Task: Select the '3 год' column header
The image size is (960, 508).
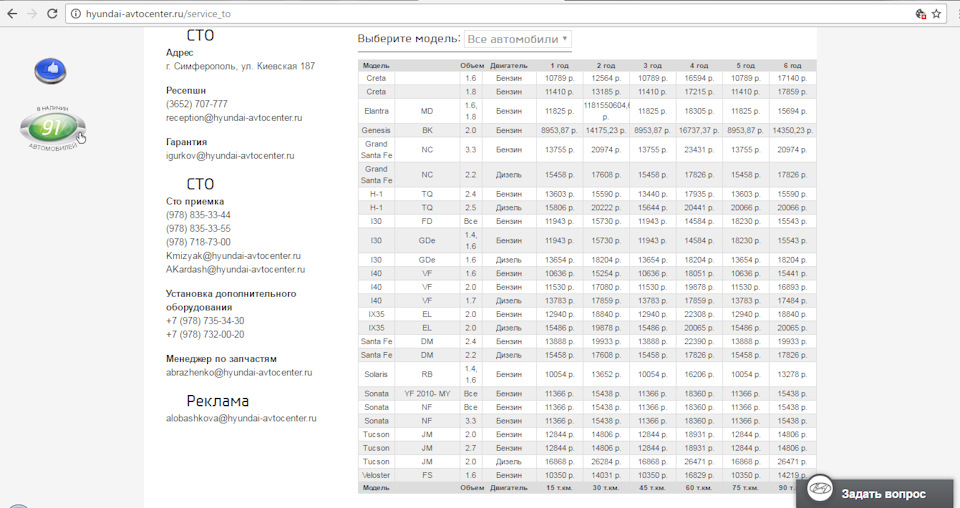Action: 653,65
